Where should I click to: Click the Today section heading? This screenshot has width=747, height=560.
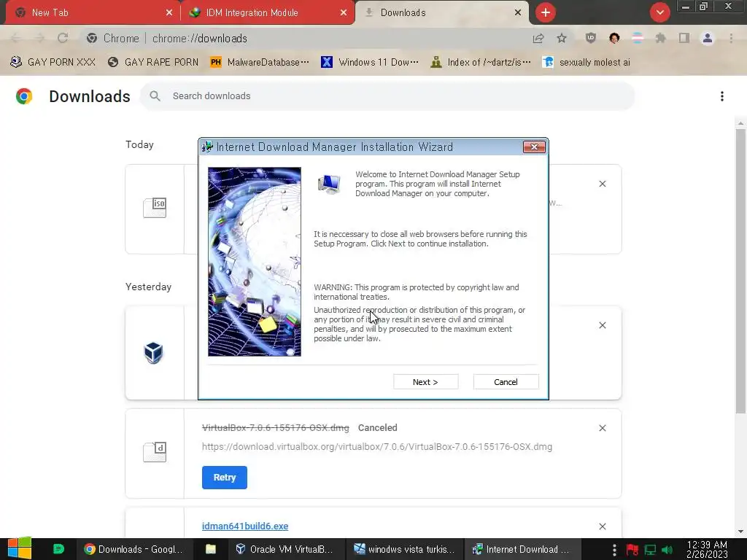pos(139,145)
